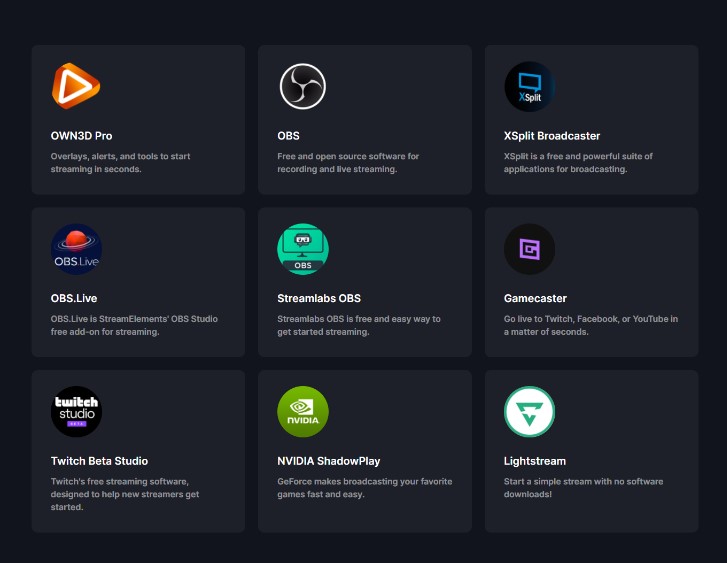727x563 pixels.
Task: Click 'XSplit is a free and powerful' description
Action: point(578,163)
